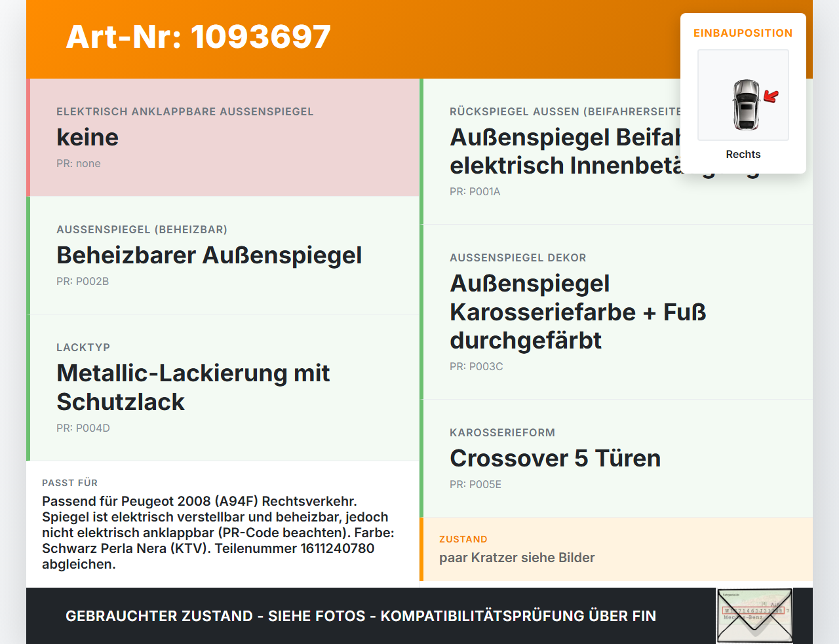The height and width of the screenshot is (644, 839).
Task: Click the LACKTYP label
Action: tap(83, 347)
